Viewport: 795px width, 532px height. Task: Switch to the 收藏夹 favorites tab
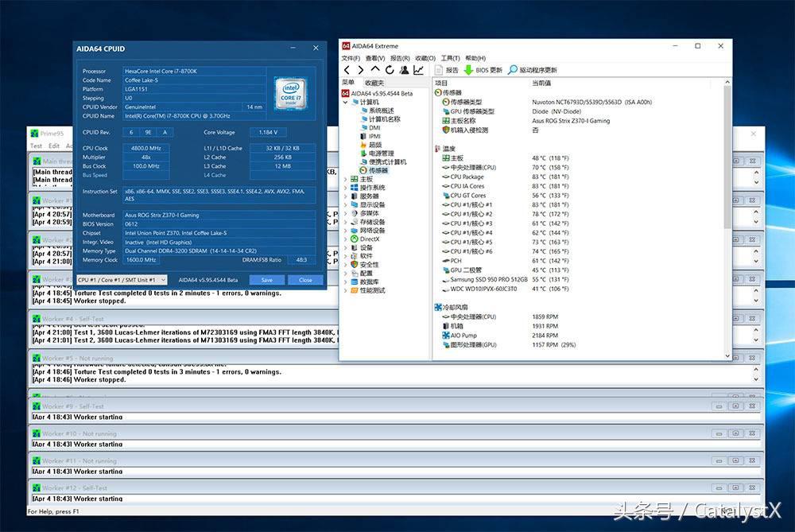(x=374, y=83)
